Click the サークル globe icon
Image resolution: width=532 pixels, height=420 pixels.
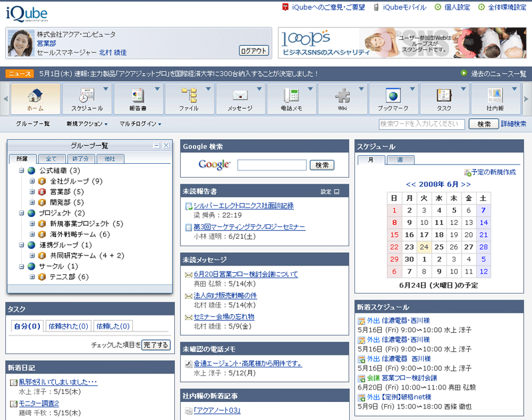[31, 266]
